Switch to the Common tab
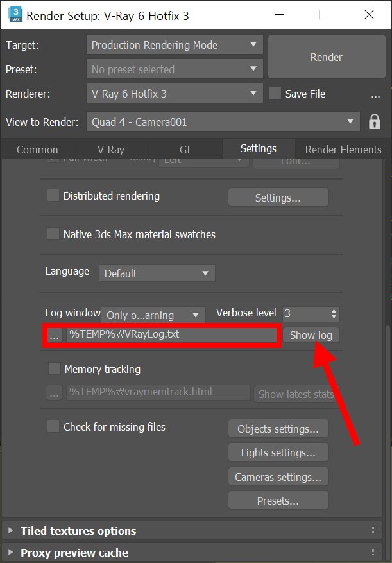 pos(37,150)
